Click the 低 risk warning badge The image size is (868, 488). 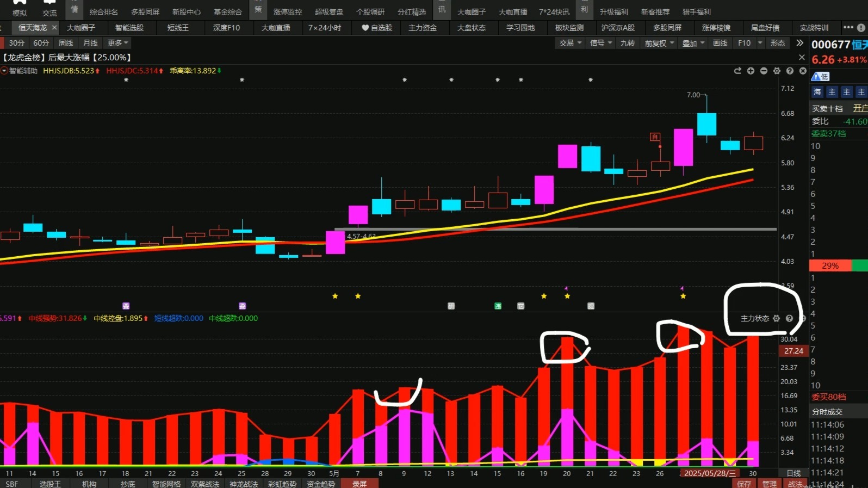coord(821,77)
